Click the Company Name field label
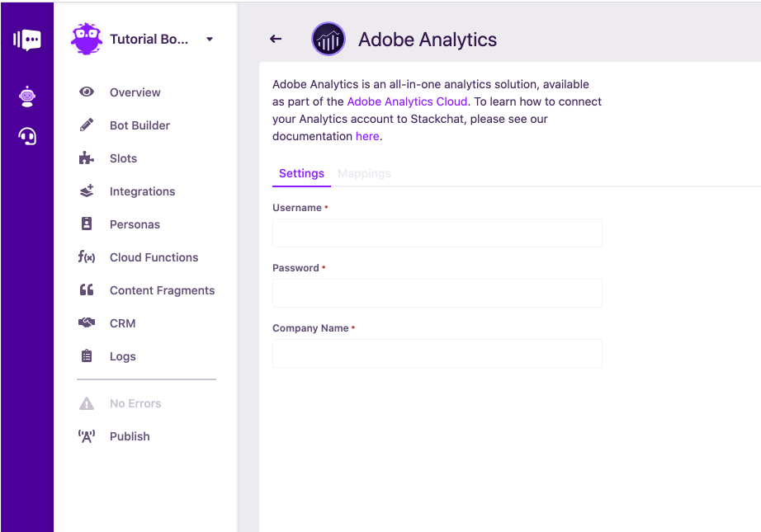Viewport: 761px width, 532px height. click(x=310, y=327)
